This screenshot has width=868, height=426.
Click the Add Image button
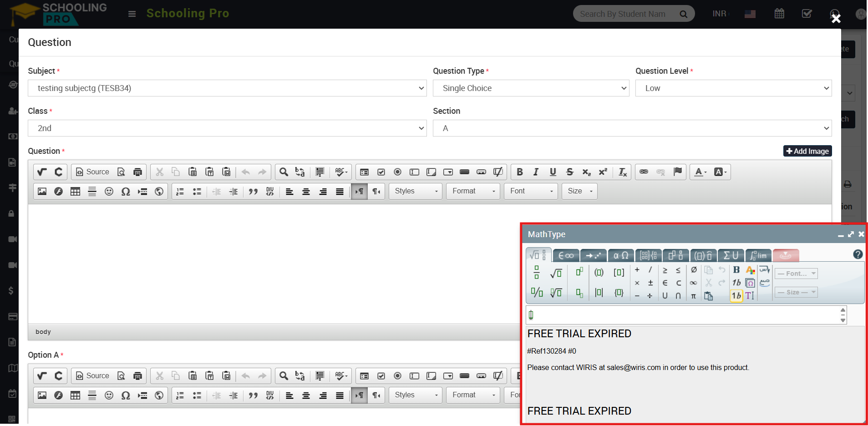807,151
